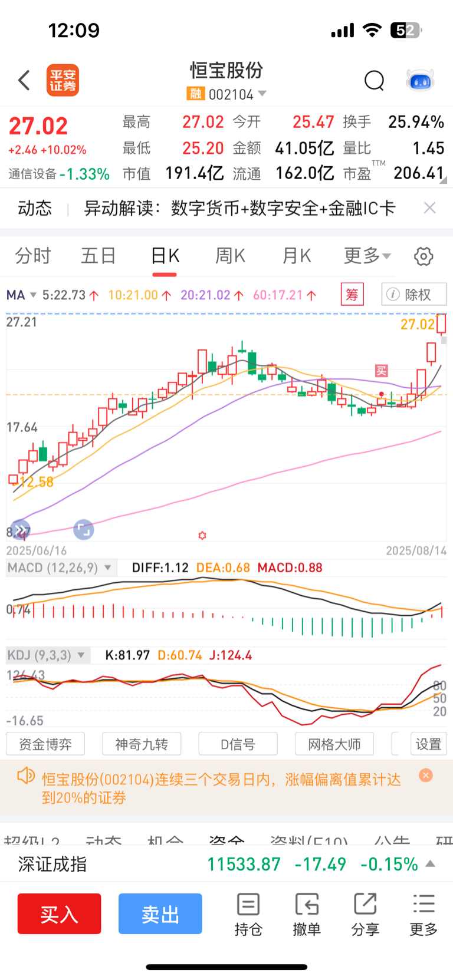The height and width of the screenshot is (980, 453).
Task: Tap the 卖出 sell button
Action: [160, 913]
